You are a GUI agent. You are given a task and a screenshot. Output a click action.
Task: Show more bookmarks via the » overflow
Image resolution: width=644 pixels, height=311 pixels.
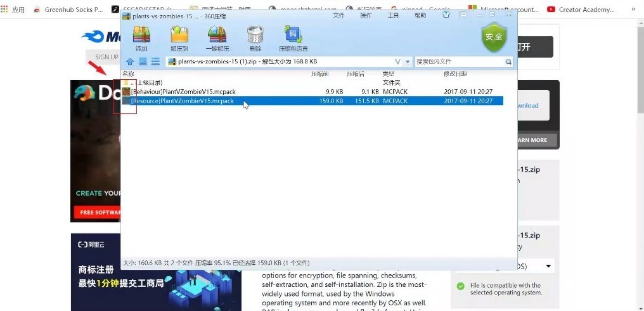point(634,9)
